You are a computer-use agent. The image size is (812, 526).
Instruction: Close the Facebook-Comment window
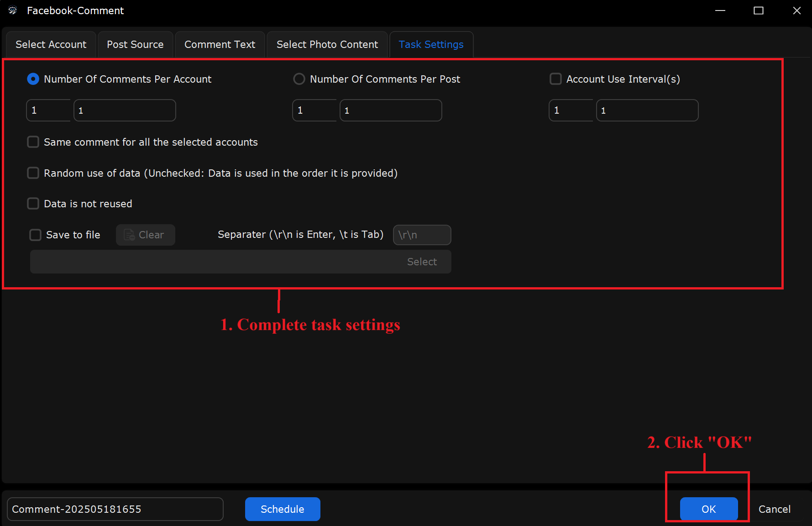point(797,11)
